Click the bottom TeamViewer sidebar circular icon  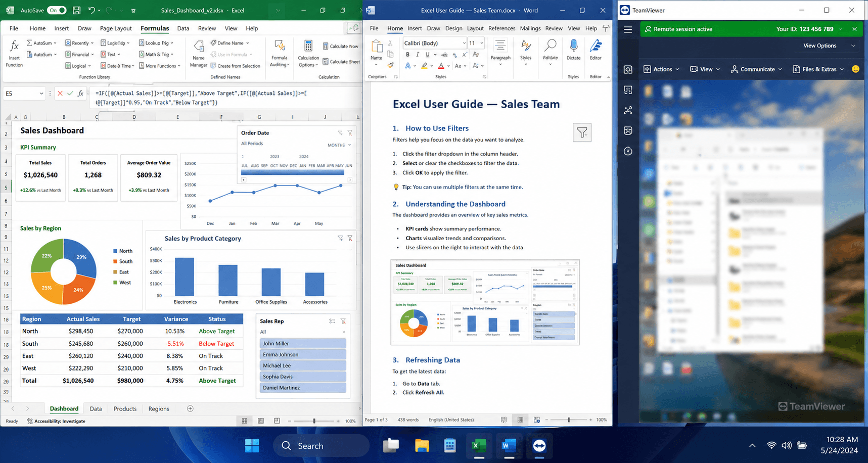coord(628,151)
